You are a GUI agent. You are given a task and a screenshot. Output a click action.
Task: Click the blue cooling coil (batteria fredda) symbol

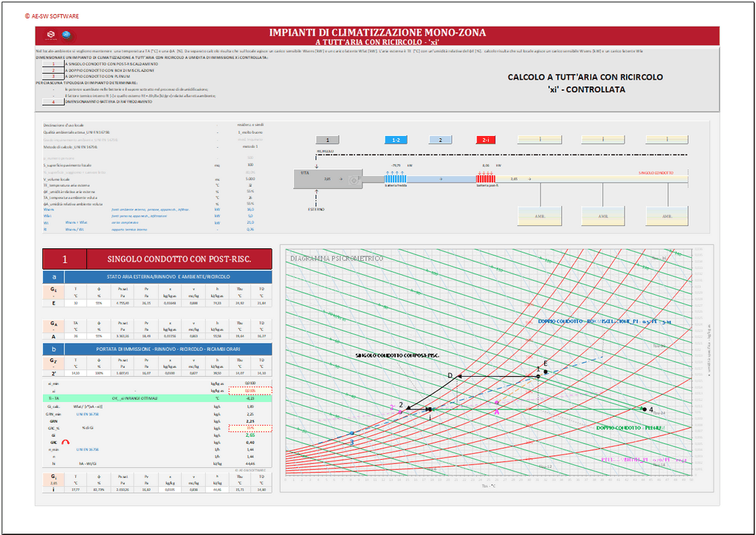click(395, 178)
